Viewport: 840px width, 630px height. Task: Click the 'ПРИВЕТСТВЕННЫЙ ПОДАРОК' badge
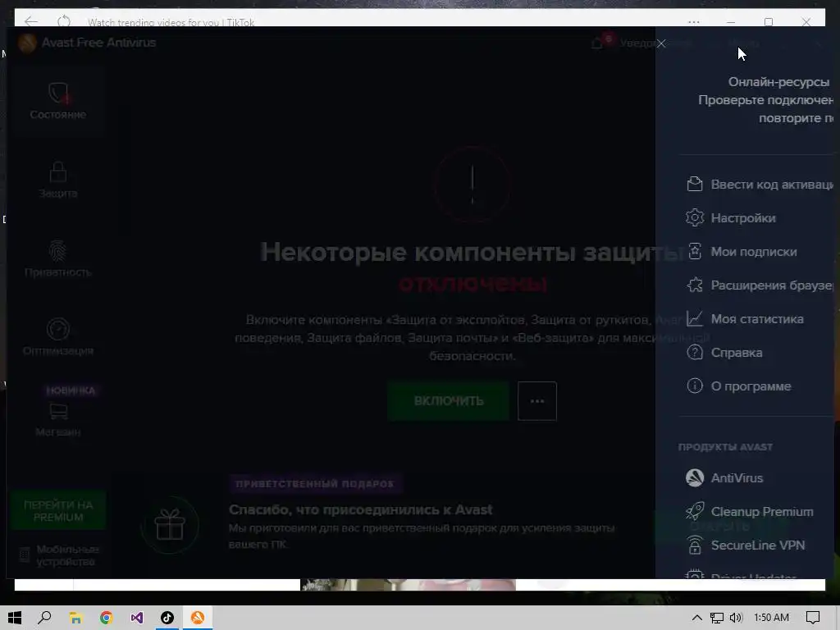pyautogui.click(x=315, y=484)
